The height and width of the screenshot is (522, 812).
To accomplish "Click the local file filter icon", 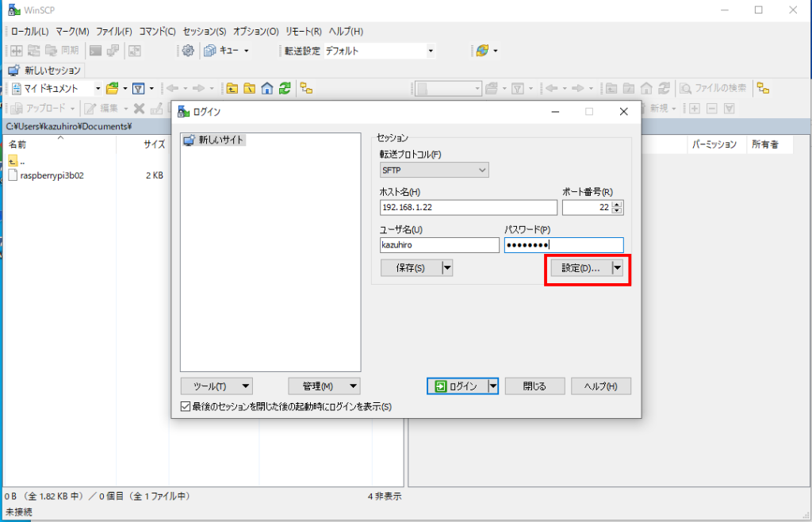I will pos(138,88).
